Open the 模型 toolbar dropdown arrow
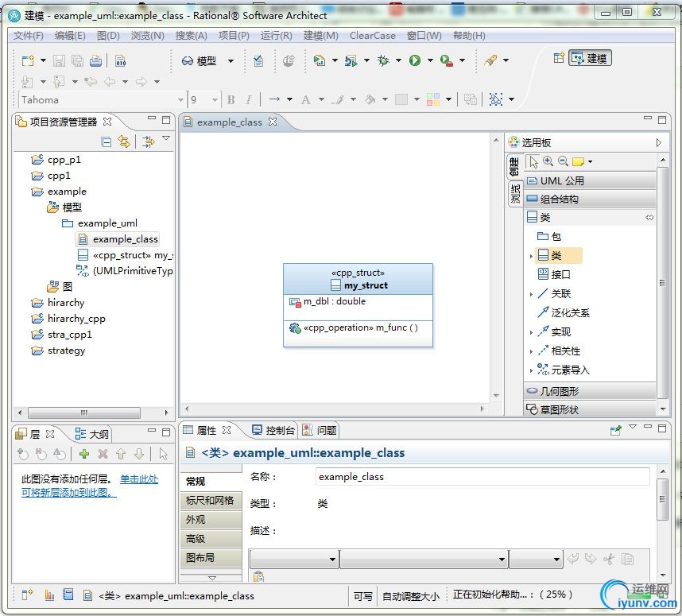The height and width of the screenshot is (616, 682). coord(231,61)
